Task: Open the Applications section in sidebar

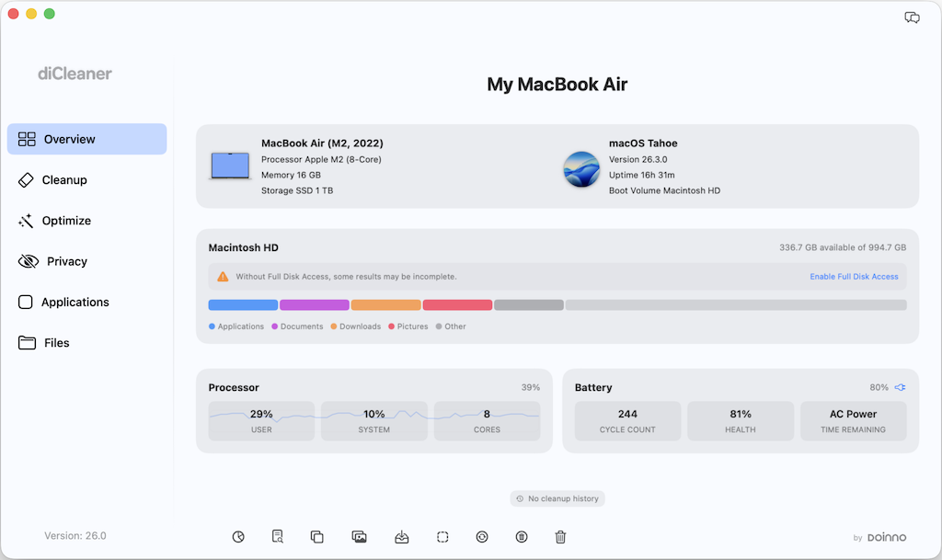Action: [75, 302]
